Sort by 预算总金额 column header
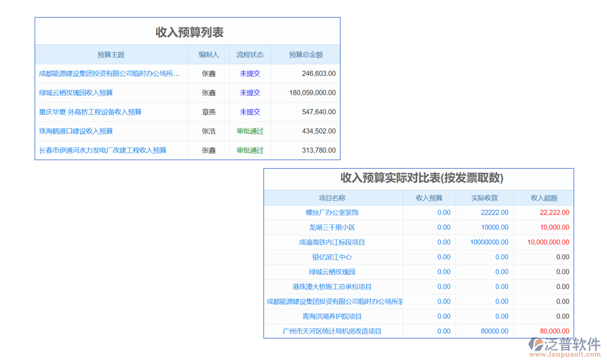Screen dimensions: 607x364 305,55
